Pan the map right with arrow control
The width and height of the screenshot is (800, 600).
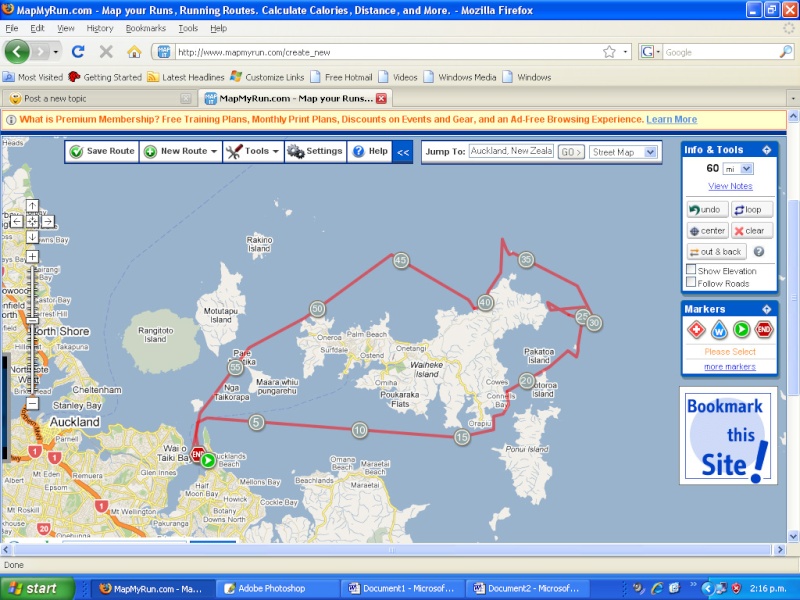pyautogui.click(x=48, y=221)
